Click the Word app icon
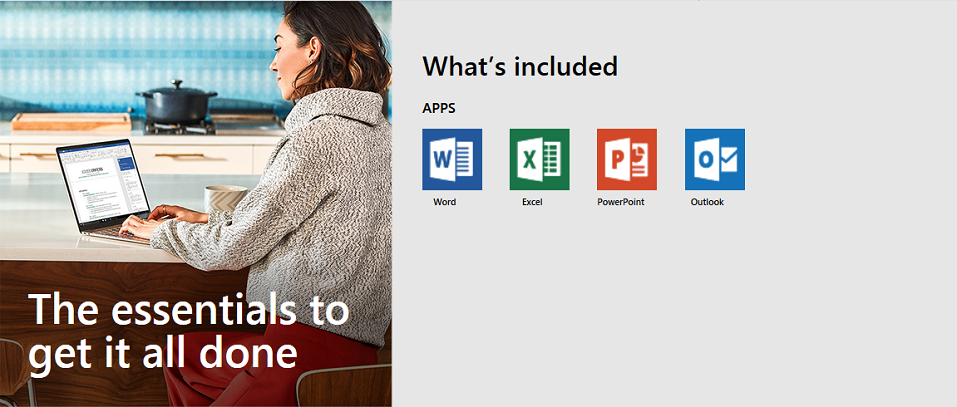Image resolution: width=957 pixels, height=407 pixels. point(452,159)
